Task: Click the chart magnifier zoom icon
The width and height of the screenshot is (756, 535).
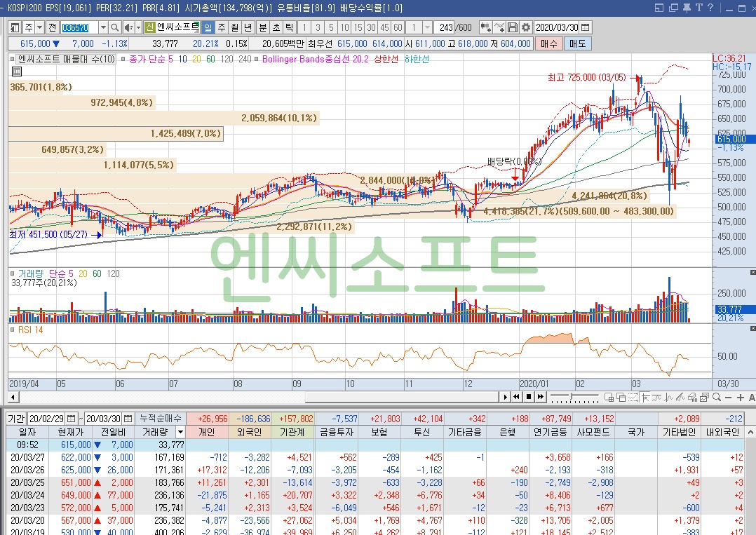Action: tap(717, 397)
